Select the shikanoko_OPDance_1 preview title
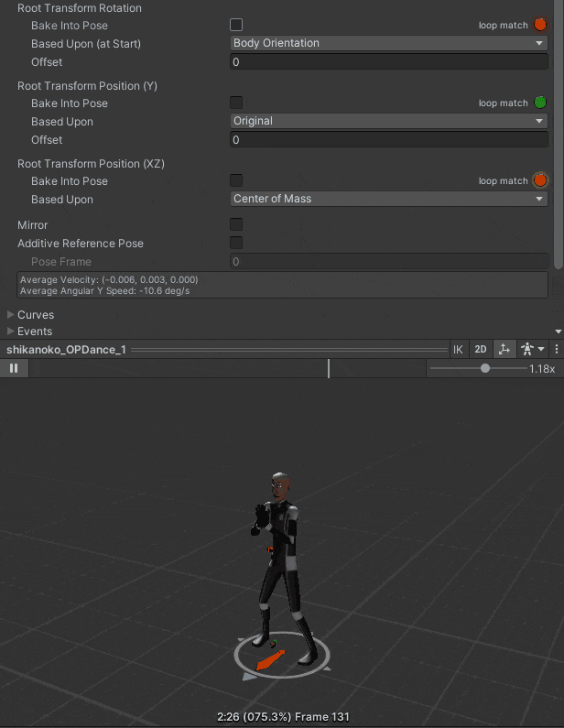The height and width of the screenshot is (728, 564). coord(67,350)
